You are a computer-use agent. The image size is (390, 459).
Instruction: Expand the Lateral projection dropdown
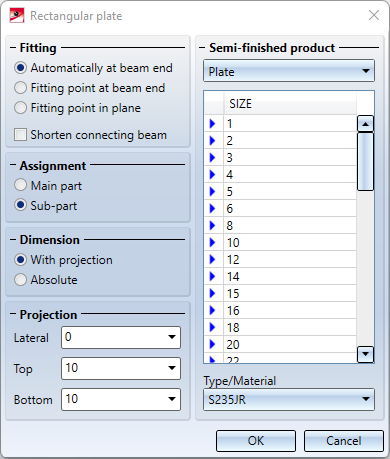(x=121, y=337)
